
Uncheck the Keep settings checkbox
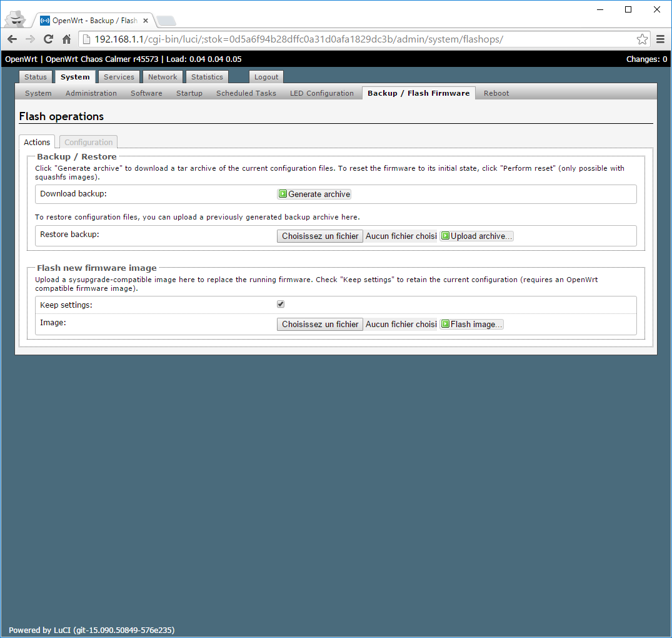[x=281, y=304]
